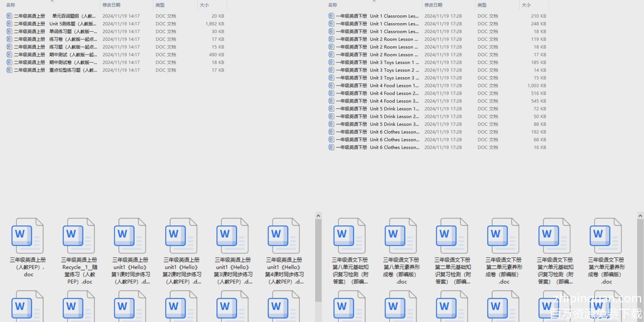The image size is (644, 322).
Task: Sort 一年级英语下册 list by 大小 column
Action: click(526, 5)
